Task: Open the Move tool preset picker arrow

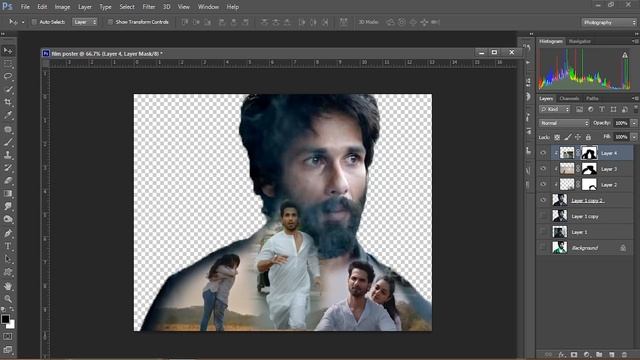Action: click(23, 22)
